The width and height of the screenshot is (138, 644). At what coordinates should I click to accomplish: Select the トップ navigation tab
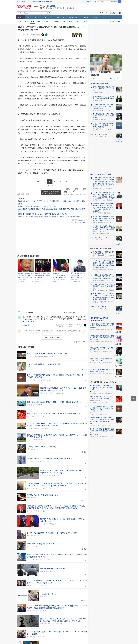(20, 17)
